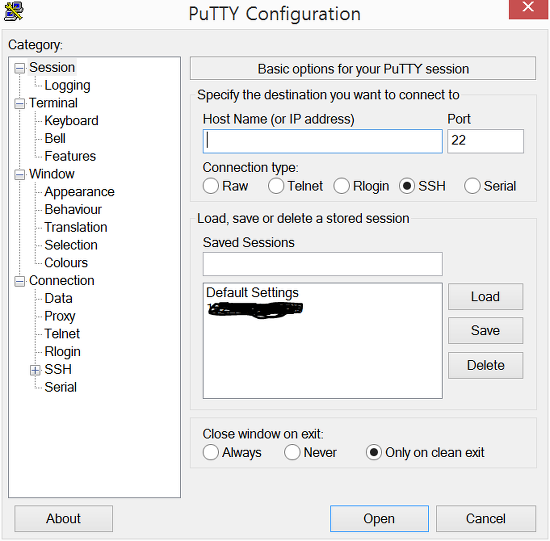Viewport: 550px width, 541px height.
Task: Focus the Host Name input field
Action: (322, 141)
